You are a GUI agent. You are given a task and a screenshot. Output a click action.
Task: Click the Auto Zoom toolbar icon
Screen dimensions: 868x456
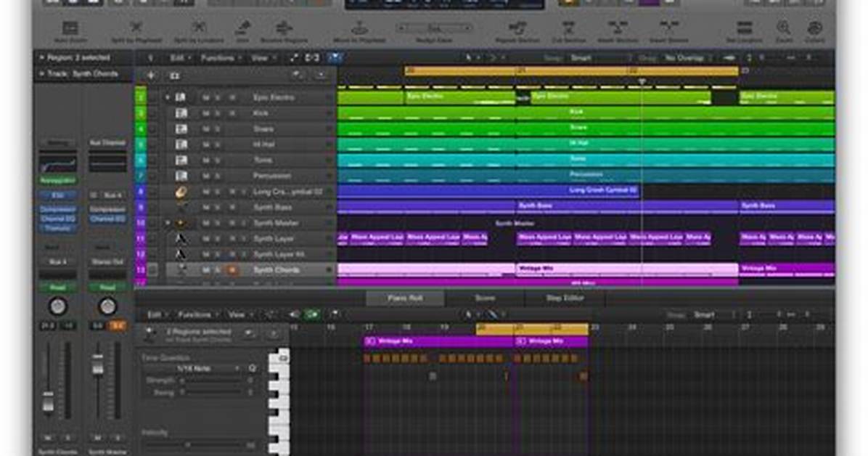(x=70, y=28)
